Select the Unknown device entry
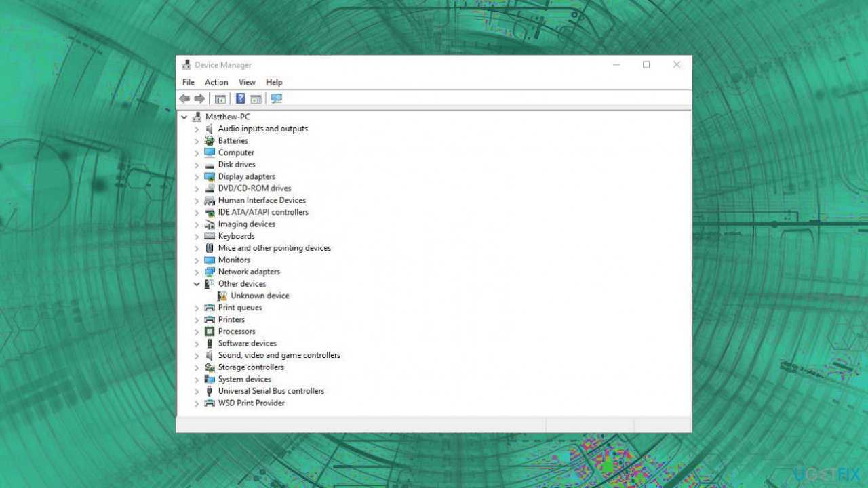 [x=260, y=296]
